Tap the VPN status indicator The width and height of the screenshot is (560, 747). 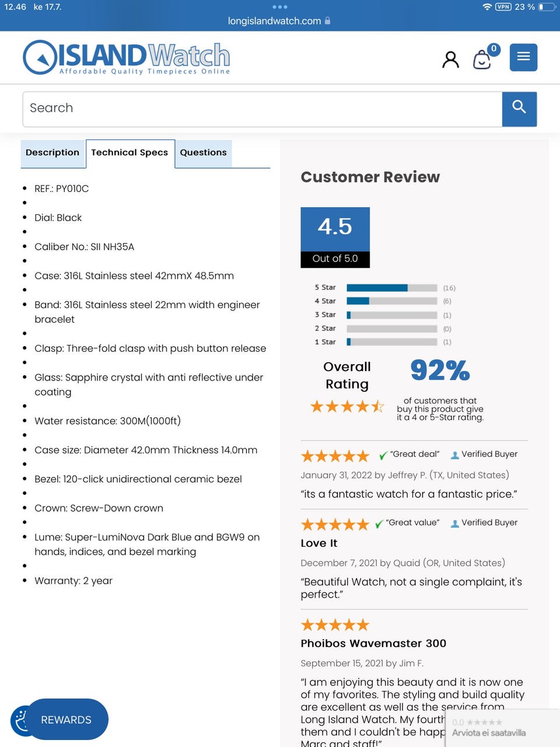[x=503, y=7]
